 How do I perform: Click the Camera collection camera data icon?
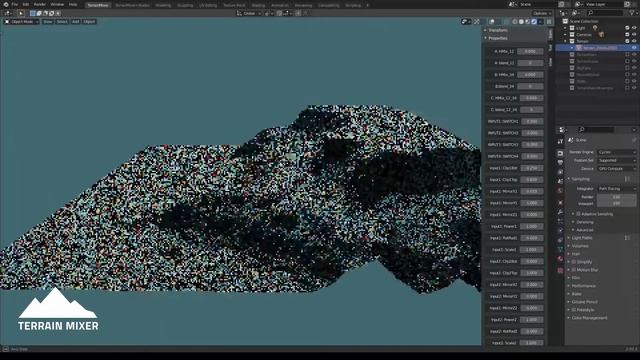coord(601,35)
